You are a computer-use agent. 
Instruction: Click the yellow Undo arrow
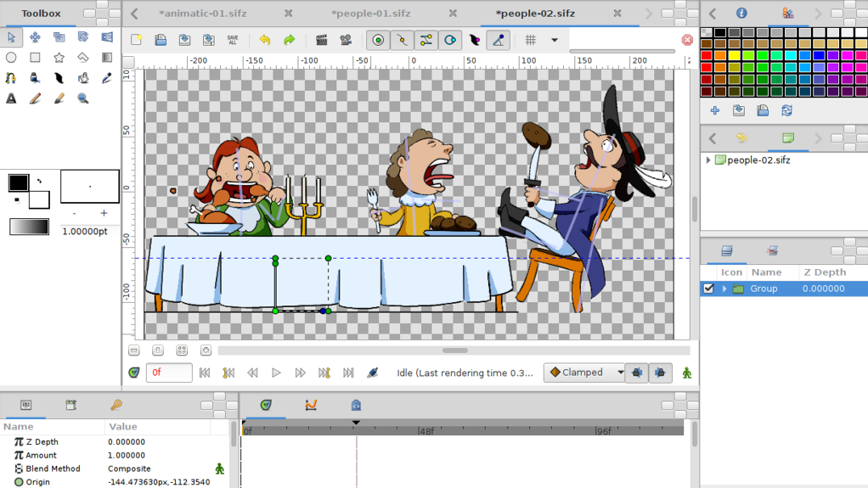click(265, 40)
